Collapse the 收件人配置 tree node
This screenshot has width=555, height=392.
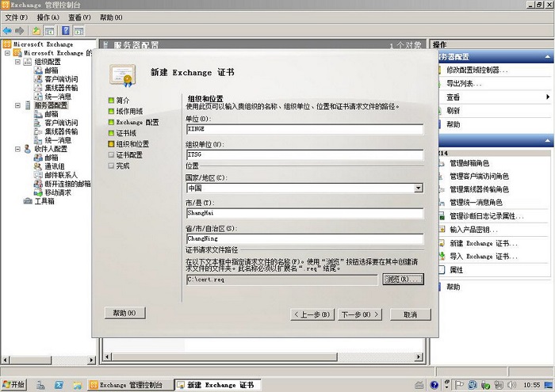[17, 149]
